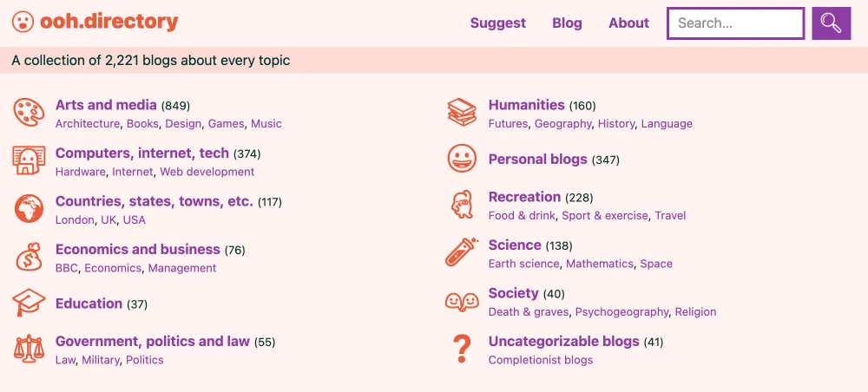The height and width of the screenshot is (392, 868).
Task: Open the Web development subcategory
Action: [x=207, y=172]
